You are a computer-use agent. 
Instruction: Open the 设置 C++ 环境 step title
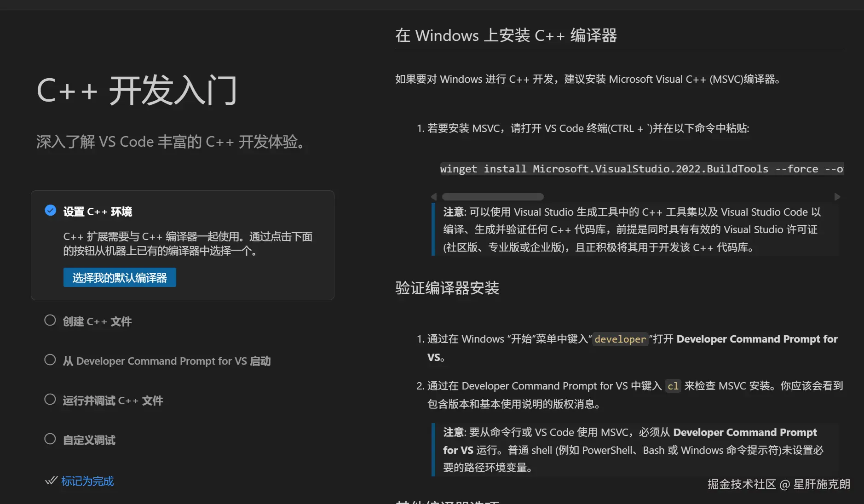[98, 212]
